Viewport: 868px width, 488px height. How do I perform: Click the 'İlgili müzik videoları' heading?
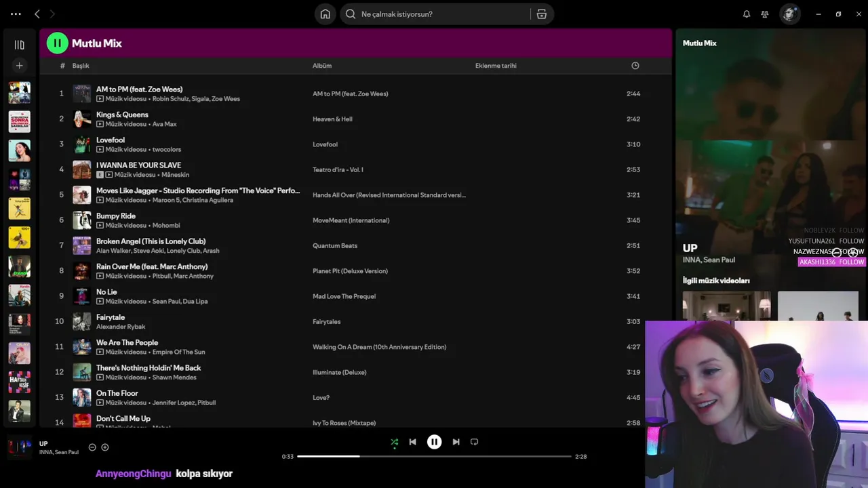pyautogui.click(x=716, y=281)
